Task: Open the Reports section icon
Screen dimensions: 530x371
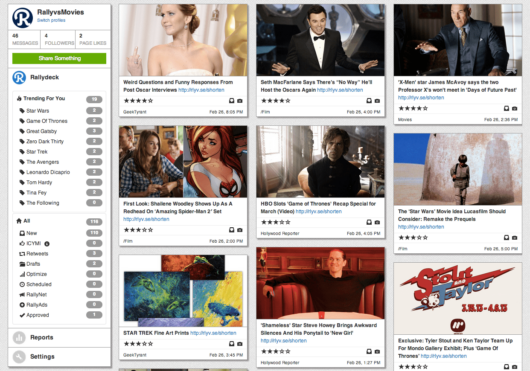Action: click(19, 338)
